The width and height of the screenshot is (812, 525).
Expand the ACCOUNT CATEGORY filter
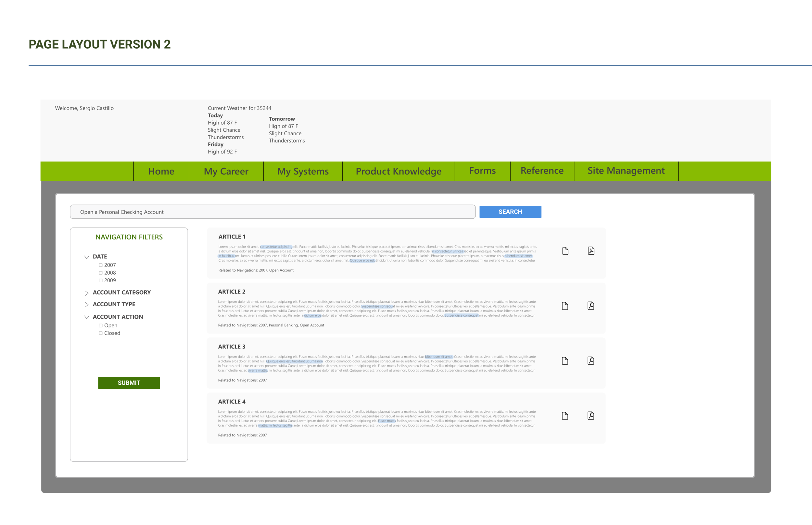[x=87, y=293]
